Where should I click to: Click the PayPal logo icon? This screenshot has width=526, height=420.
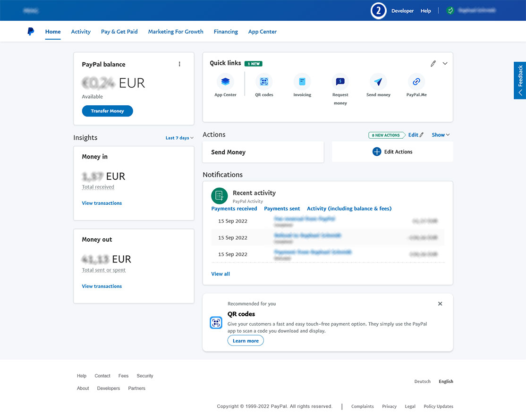pos(31,32)
